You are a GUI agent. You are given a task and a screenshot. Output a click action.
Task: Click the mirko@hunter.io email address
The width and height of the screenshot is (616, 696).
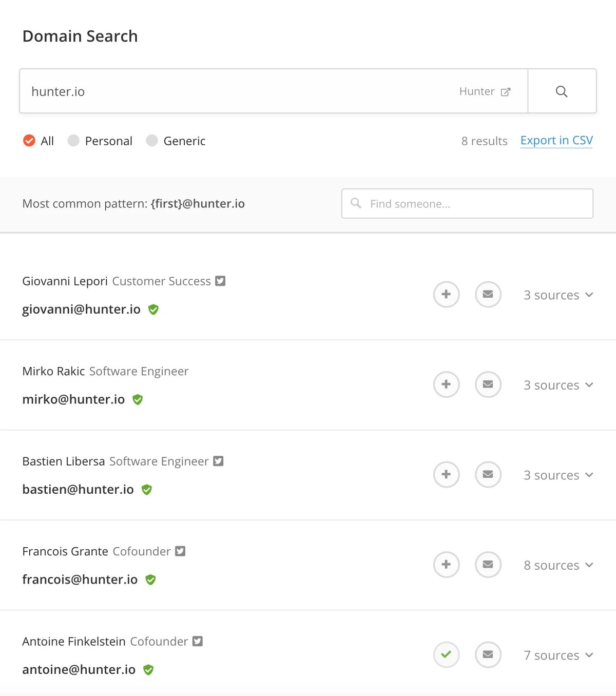(73, 399)
